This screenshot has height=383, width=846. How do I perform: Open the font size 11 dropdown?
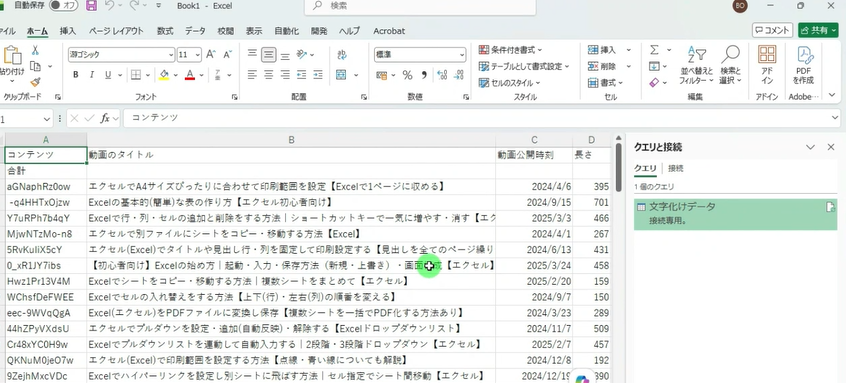coord(197,54)
